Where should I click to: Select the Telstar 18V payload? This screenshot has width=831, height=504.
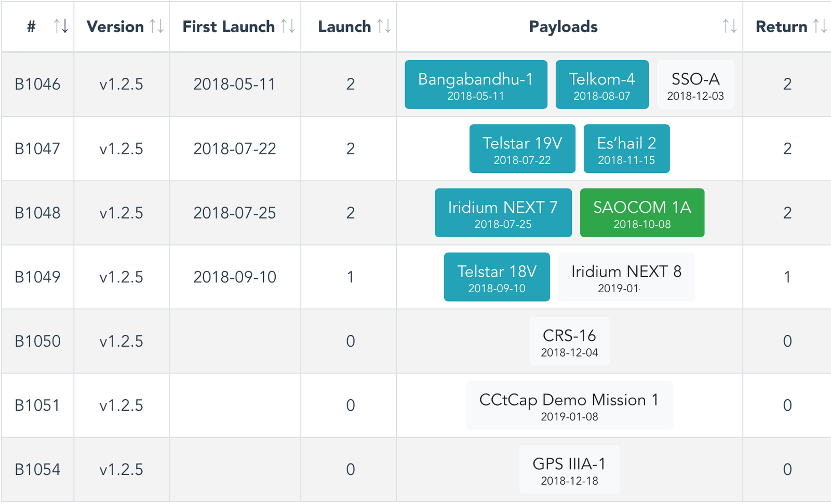click(497, 277)
